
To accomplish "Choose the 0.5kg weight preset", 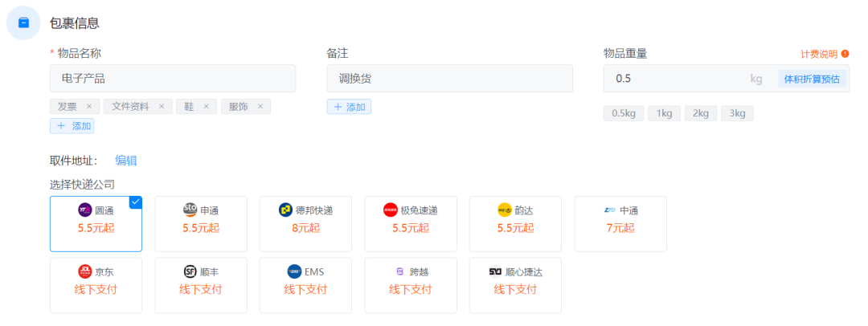I will pyautogui.click(x=624, y=113).
